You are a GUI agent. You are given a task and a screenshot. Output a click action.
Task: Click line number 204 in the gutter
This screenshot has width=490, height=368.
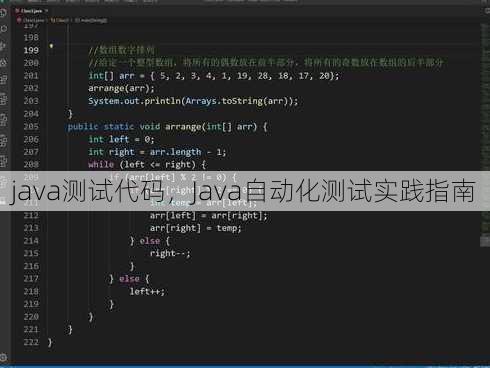coord(31,114)
